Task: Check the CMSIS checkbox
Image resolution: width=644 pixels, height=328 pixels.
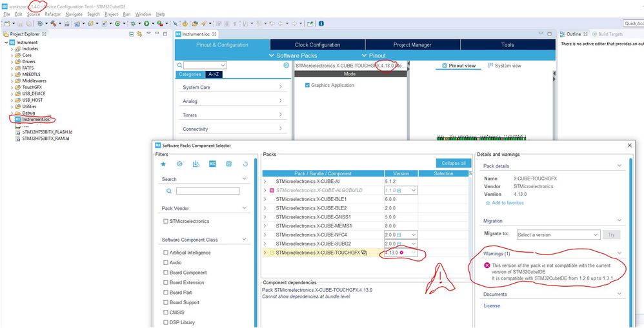Action: (166, 313)
